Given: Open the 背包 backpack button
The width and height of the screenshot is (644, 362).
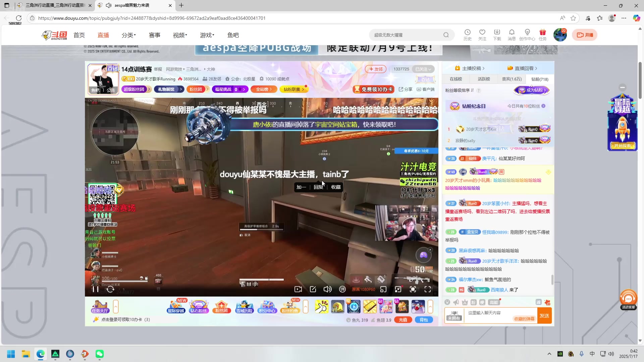Looking at the screenshot, I should tap(424, 320).
